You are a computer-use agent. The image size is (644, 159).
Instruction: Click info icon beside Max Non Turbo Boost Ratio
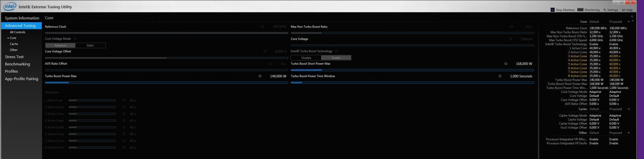click(x=512, y=27)
